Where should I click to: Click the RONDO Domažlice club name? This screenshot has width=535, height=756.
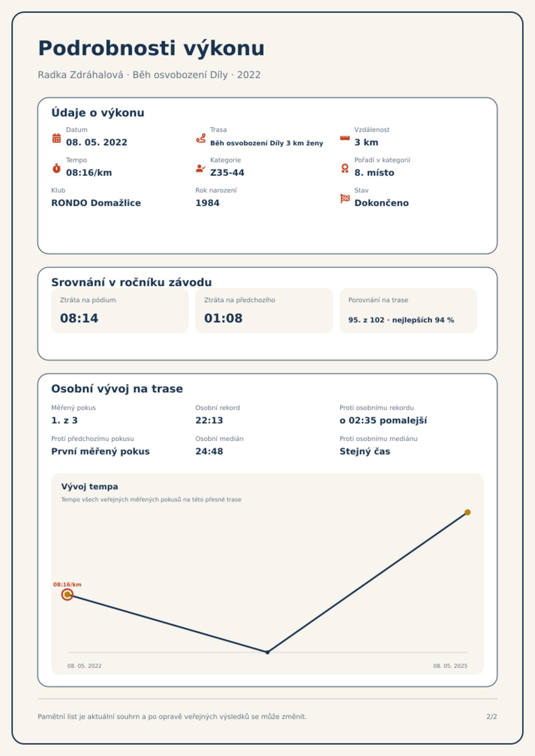point(96,203)
